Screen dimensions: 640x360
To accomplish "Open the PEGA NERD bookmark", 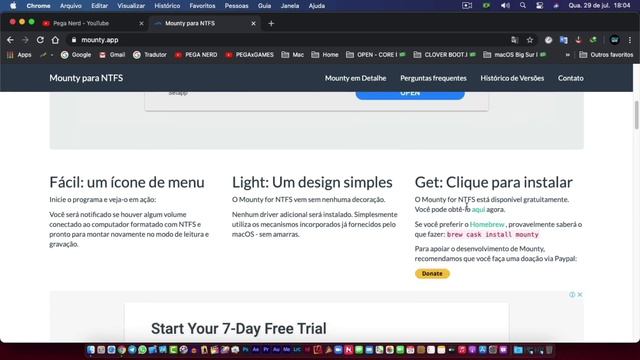I will 196,55.
